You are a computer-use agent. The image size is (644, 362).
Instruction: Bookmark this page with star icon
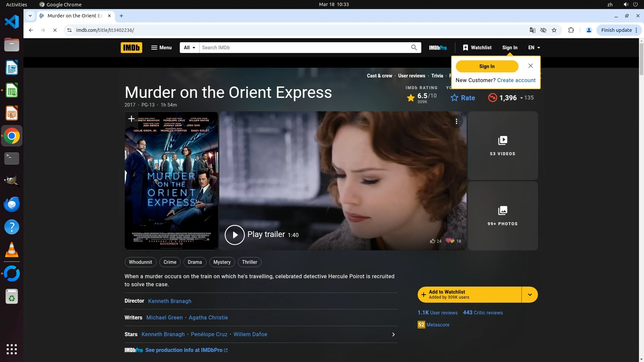(x=554, y=30)
